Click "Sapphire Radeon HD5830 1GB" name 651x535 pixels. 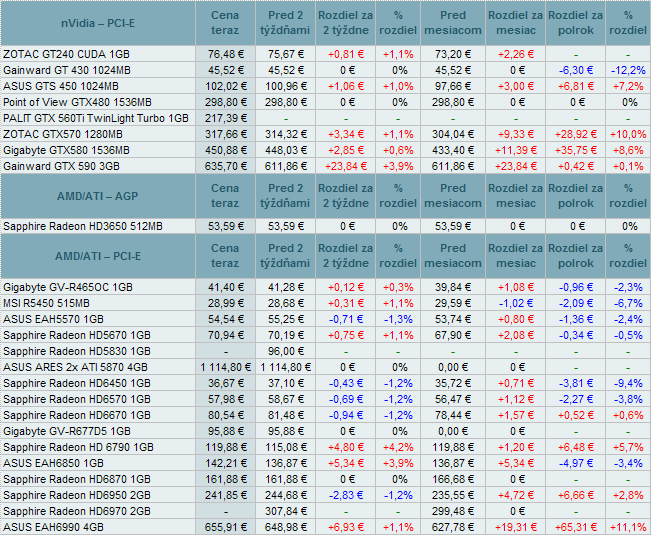click(x=77, y=352)
